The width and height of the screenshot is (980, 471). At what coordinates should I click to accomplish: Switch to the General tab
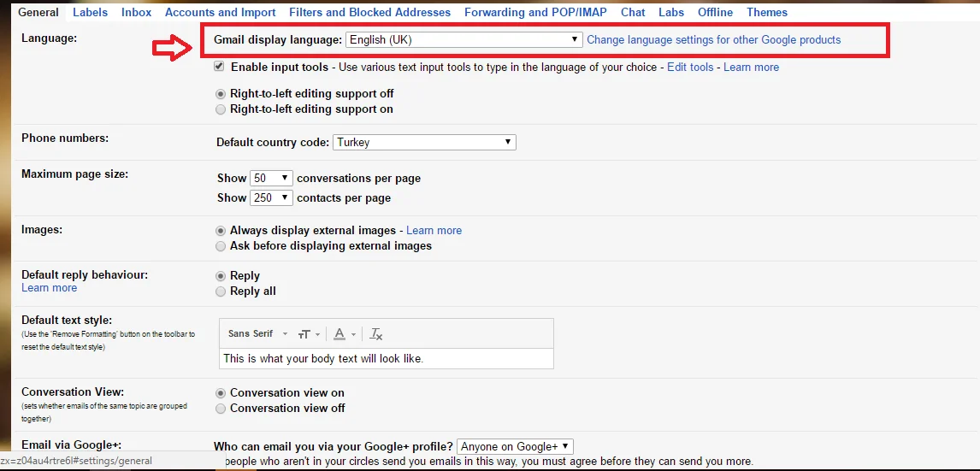coord(38,13)
